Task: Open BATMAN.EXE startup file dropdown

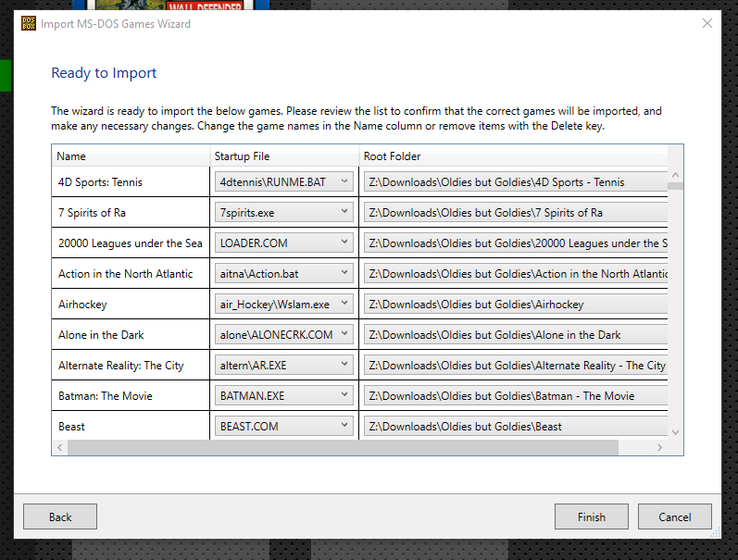Action: pos(283,396)
